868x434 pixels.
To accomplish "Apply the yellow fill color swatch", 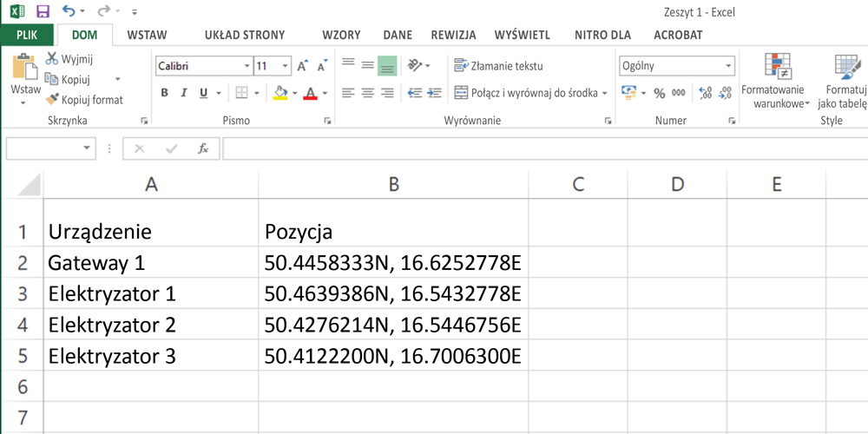I will pos(280,93).
